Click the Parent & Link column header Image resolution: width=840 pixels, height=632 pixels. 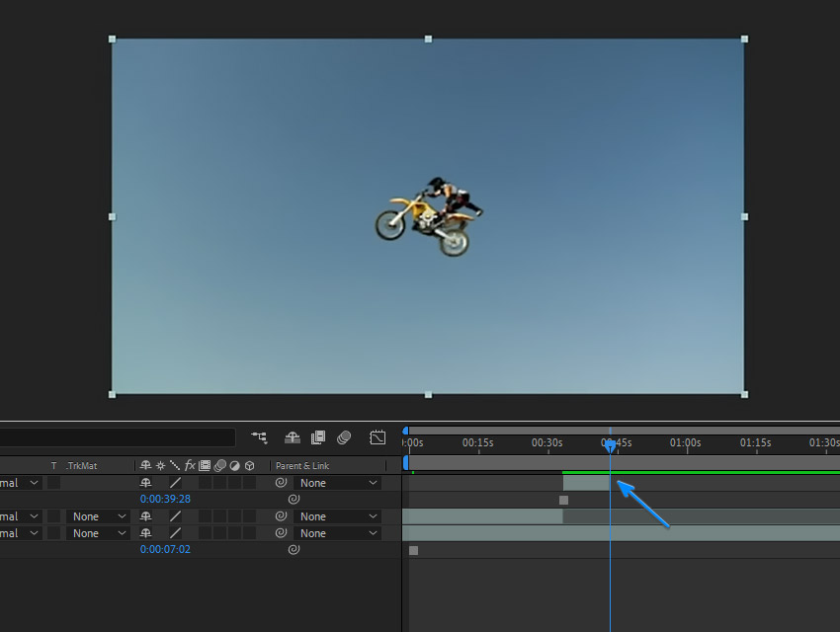tap(302, 465)
